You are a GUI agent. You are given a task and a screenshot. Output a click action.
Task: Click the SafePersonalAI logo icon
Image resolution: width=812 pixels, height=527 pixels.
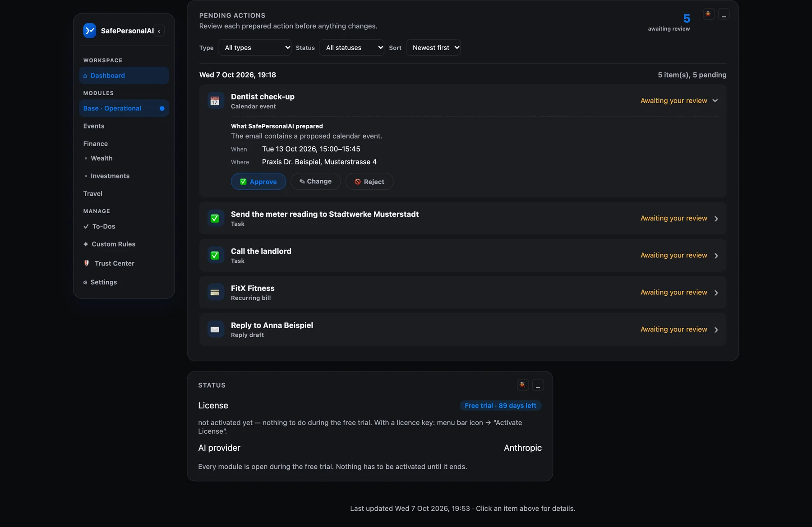tap(90, 31)
